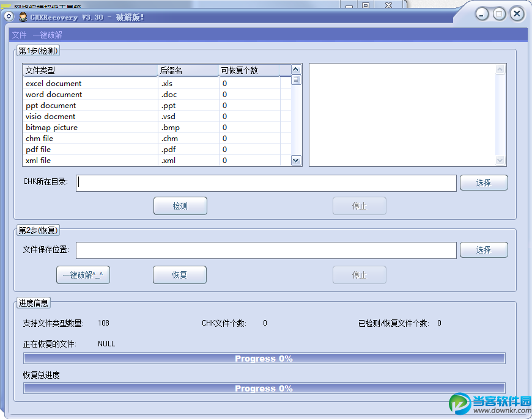
Task: Click file list scrollbar up arrow
Action: point(296,70)
